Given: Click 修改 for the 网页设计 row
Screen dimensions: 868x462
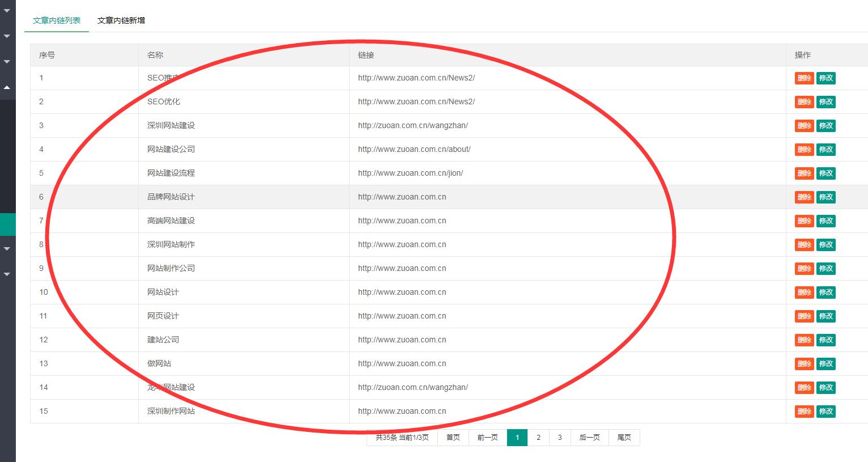Looking at the screenshot, I should pyautogui.click(x=826, y=316).
